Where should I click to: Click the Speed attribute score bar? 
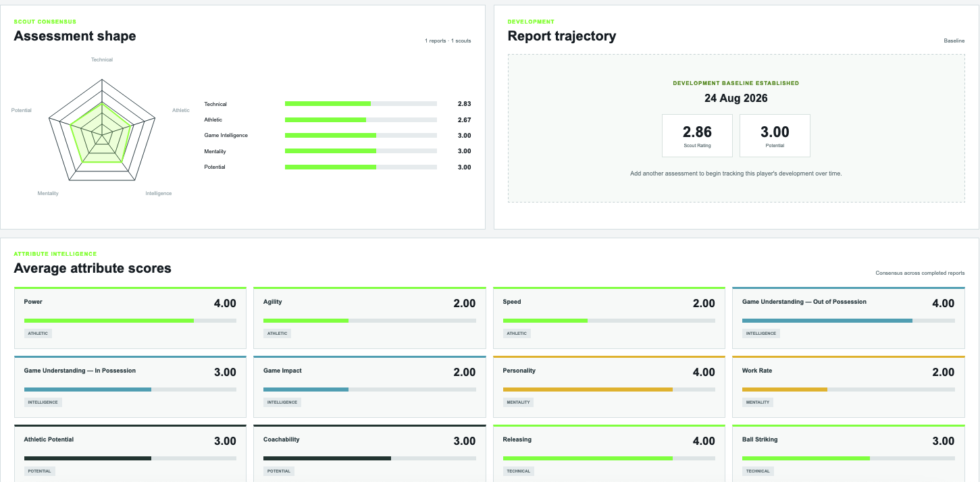coord(609,321)
